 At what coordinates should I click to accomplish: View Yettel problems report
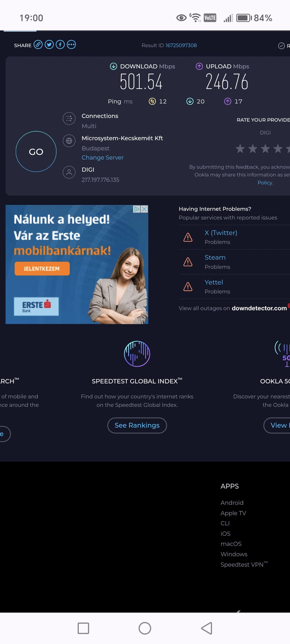(214, 282)
